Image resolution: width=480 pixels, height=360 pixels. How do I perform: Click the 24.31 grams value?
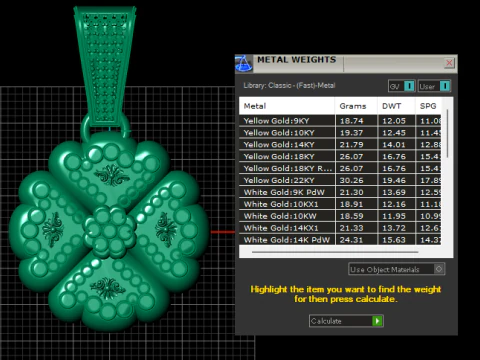[351, 240]
